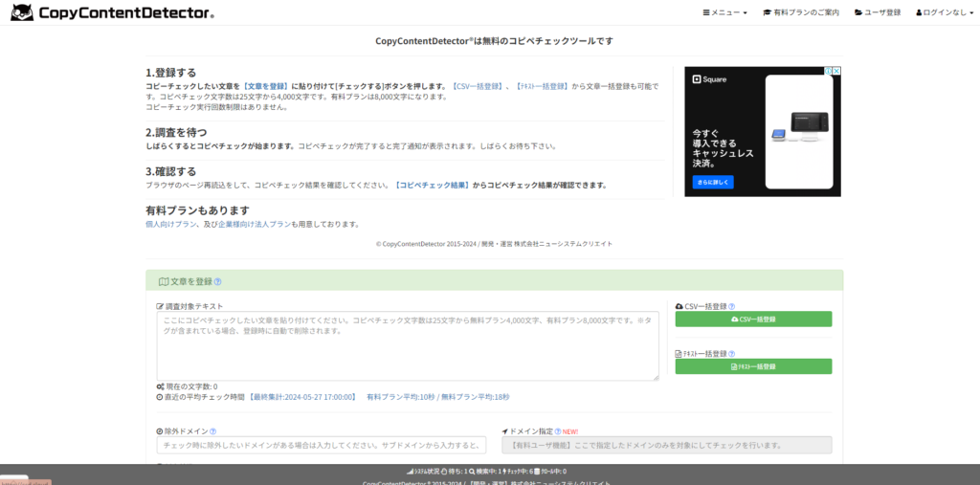Click the ad info icon on Square banner
The image size is (980, 485).
point(828,71)
